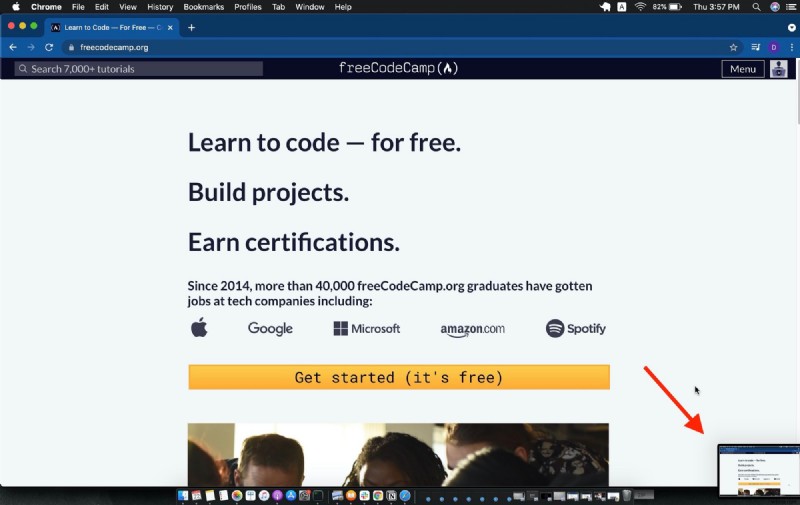Open the View menu

pyautogui.click(x=128, y=7)
